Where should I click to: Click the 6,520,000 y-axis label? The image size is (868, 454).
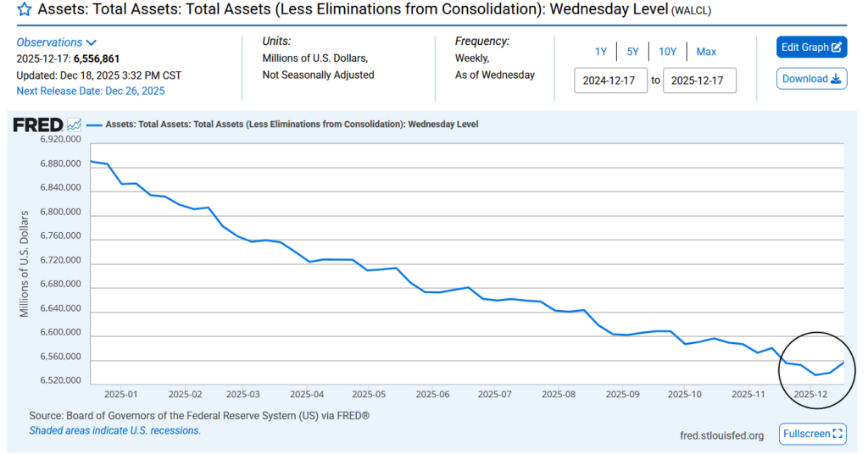(60, 380)
